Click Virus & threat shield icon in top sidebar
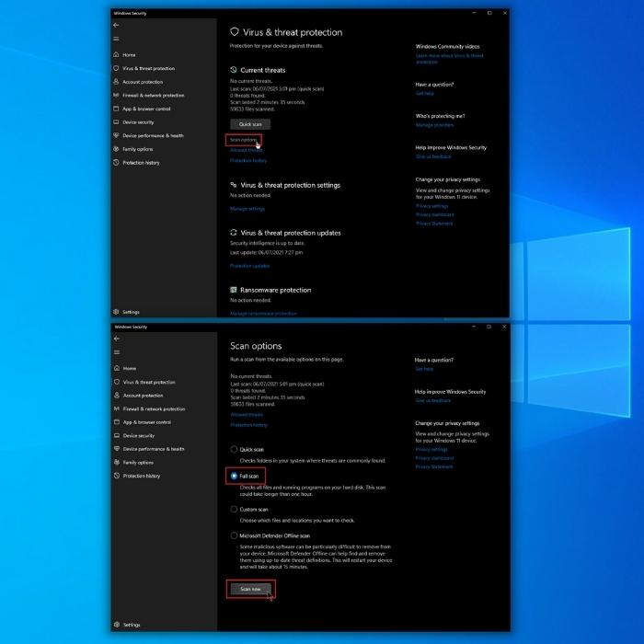Viewport: 644px width, 644px height. (x=116, y=68)
